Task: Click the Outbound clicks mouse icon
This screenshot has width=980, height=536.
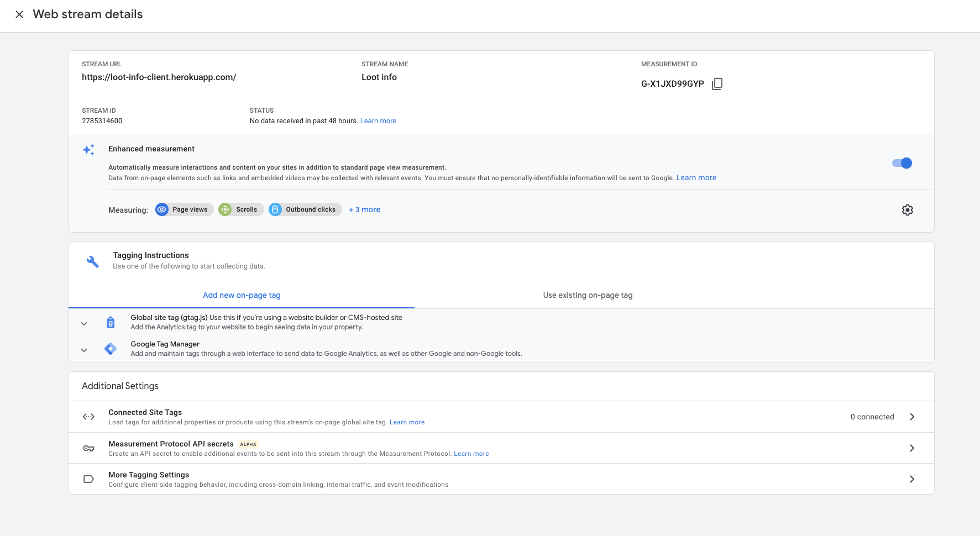Action: (x=275, y=209)
